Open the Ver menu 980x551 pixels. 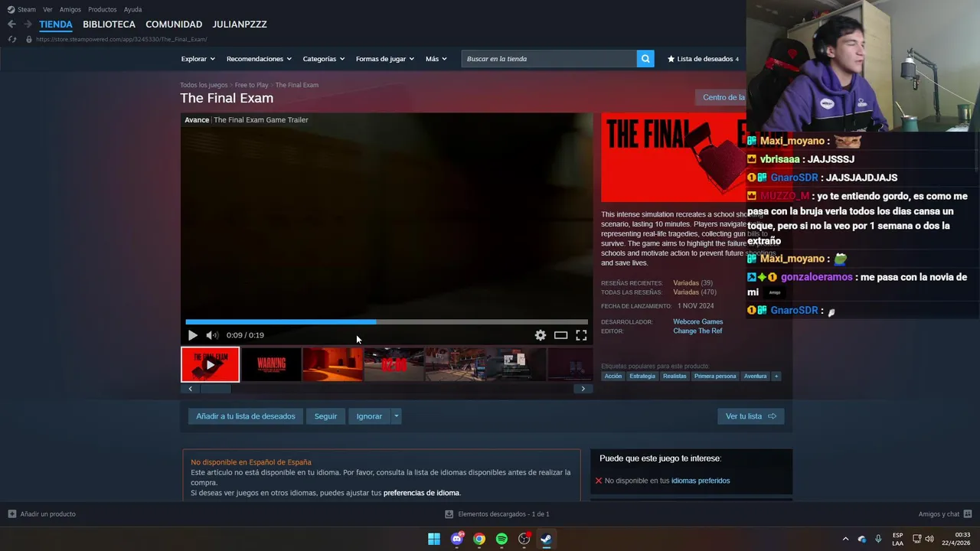[x=47, y=9]
